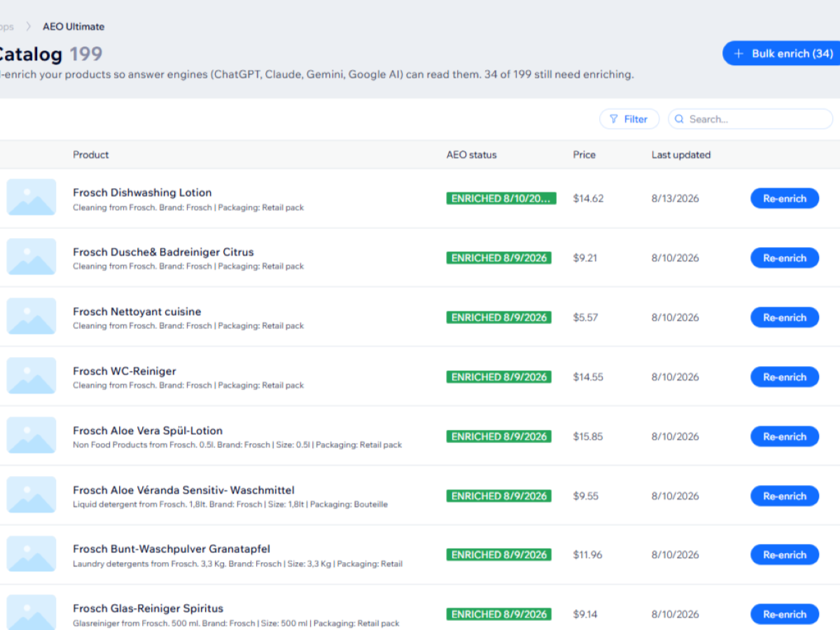Sort by Price column header

pyautogui.click(x=584, y=155)
